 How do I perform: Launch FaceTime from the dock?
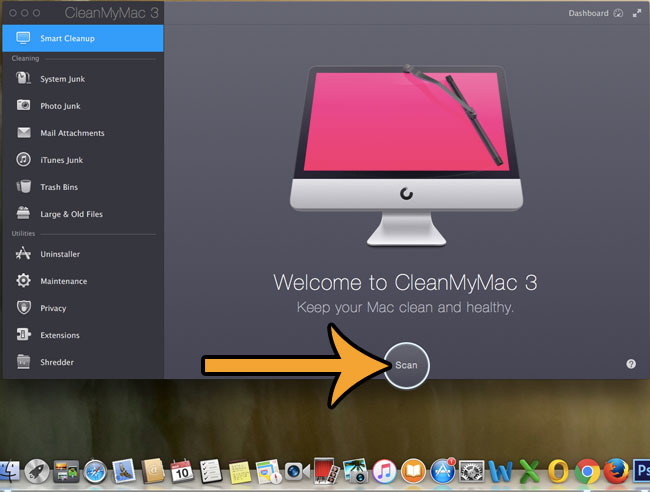tap(297, 472)
